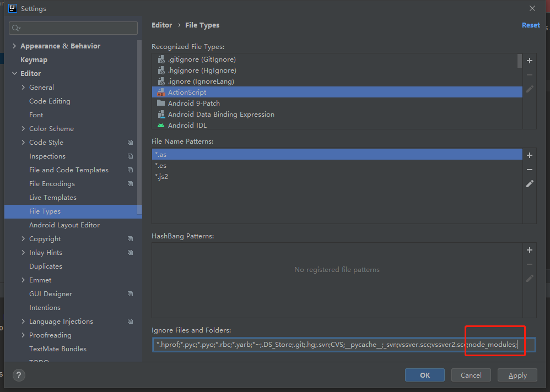Click the search magnifier icon in settings
Image resolution: width=550 pixels, height=392 pixels.
[16, 28]
